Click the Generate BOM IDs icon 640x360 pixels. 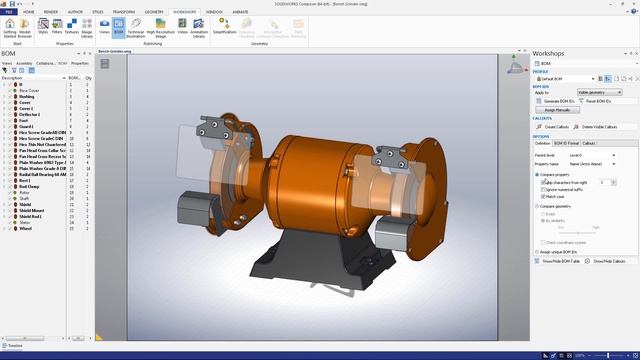539,101
